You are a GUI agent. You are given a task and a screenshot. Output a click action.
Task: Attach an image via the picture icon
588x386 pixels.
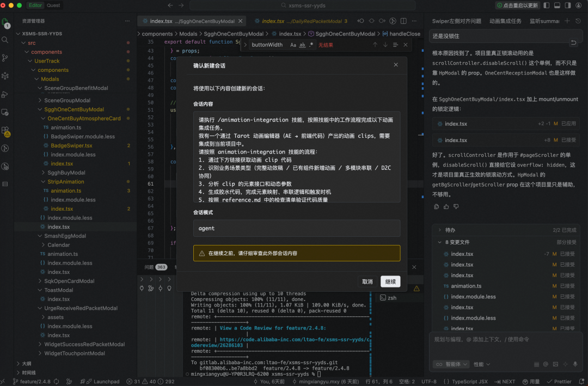(555, 364)
